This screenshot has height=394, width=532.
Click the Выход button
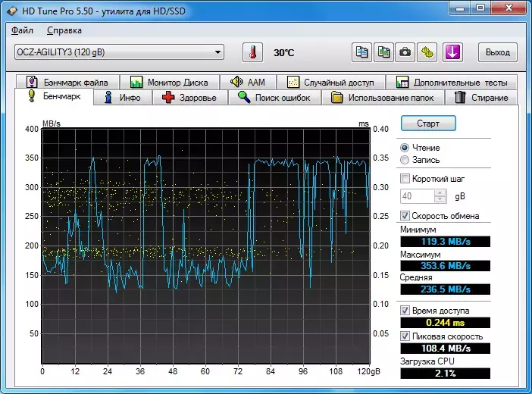tap(498, 52)
